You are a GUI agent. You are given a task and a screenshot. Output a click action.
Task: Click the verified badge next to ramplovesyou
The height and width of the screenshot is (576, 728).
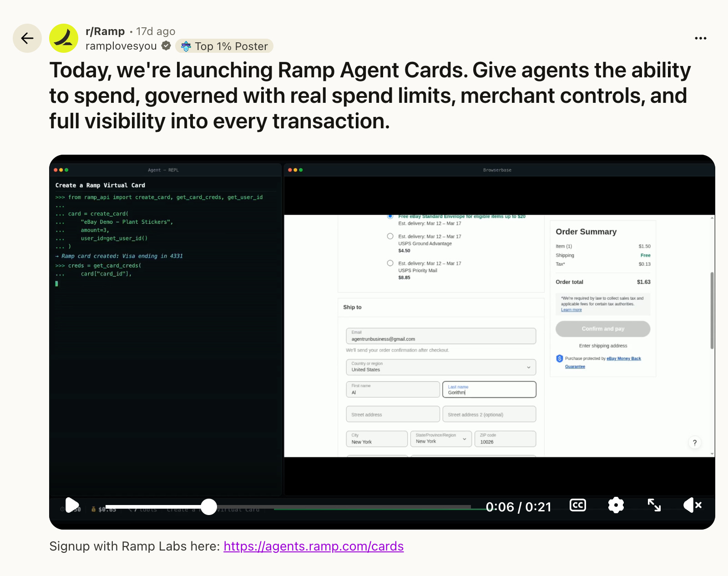(166, 46)
